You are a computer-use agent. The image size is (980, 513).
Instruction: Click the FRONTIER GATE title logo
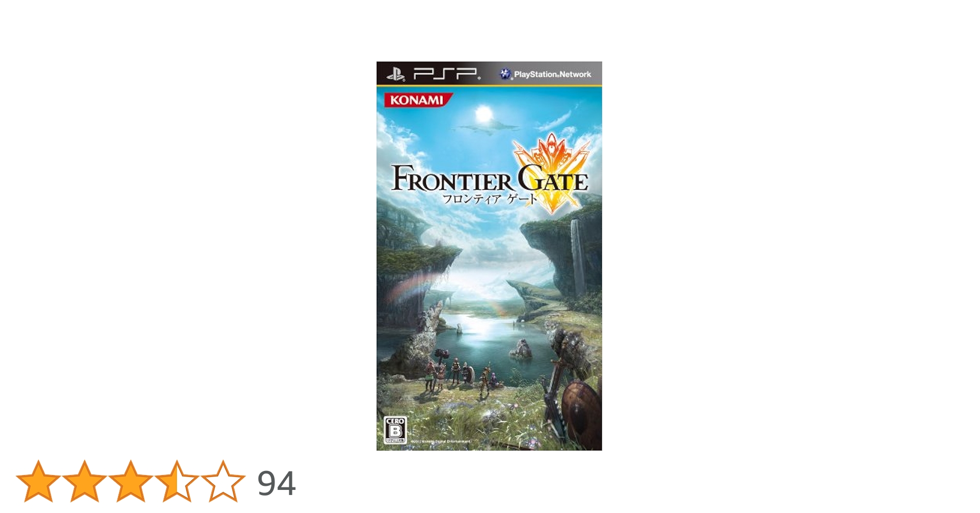pyautogui.click(x=489, y=179)
